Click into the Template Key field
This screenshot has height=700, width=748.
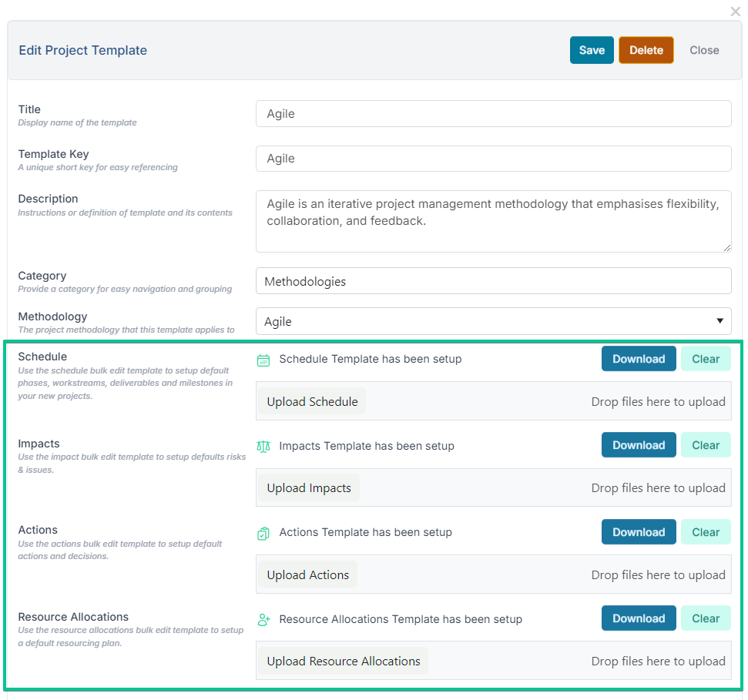pyautogui.click(x=493, y=159)
